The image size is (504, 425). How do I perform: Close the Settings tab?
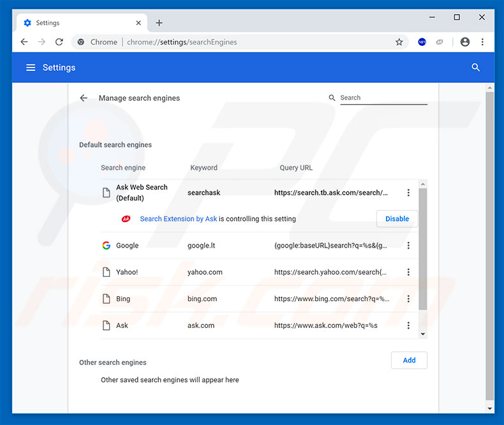tap(138, 23)
